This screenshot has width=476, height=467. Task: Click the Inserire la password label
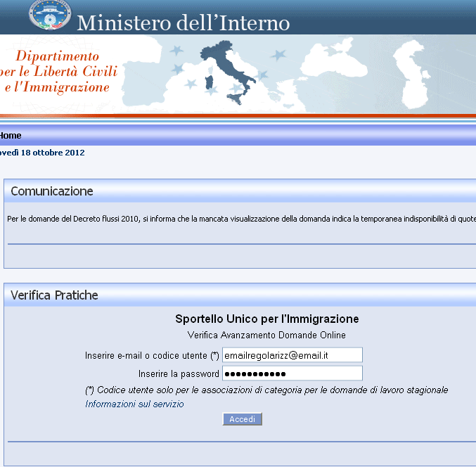pyautogui.click(x=179, y=373)
